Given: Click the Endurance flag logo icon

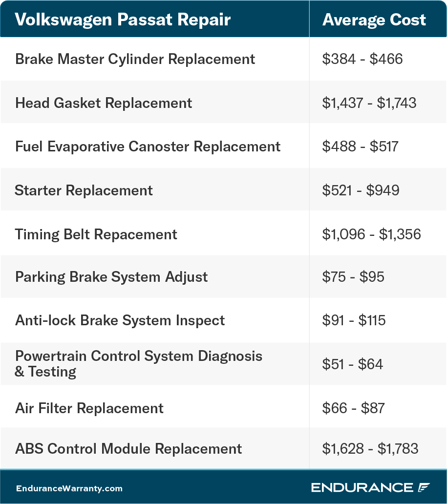Looking at the screenshot, I should point(424,487).
